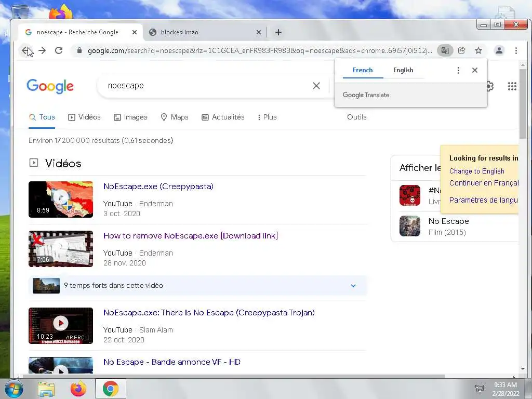Expand '9 temps forts dans cette vidéo'

coord(197,286)
